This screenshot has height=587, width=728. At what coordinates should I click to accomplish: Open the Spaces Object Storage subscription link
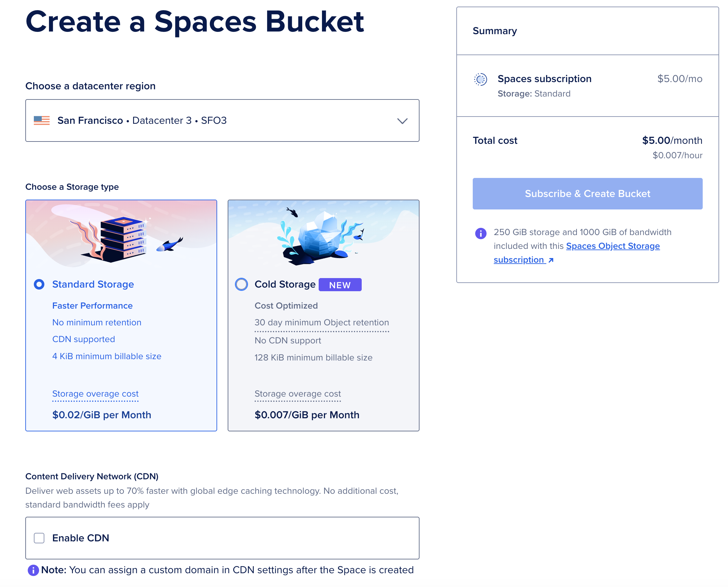pyautogui.click(x=613, y=246)
